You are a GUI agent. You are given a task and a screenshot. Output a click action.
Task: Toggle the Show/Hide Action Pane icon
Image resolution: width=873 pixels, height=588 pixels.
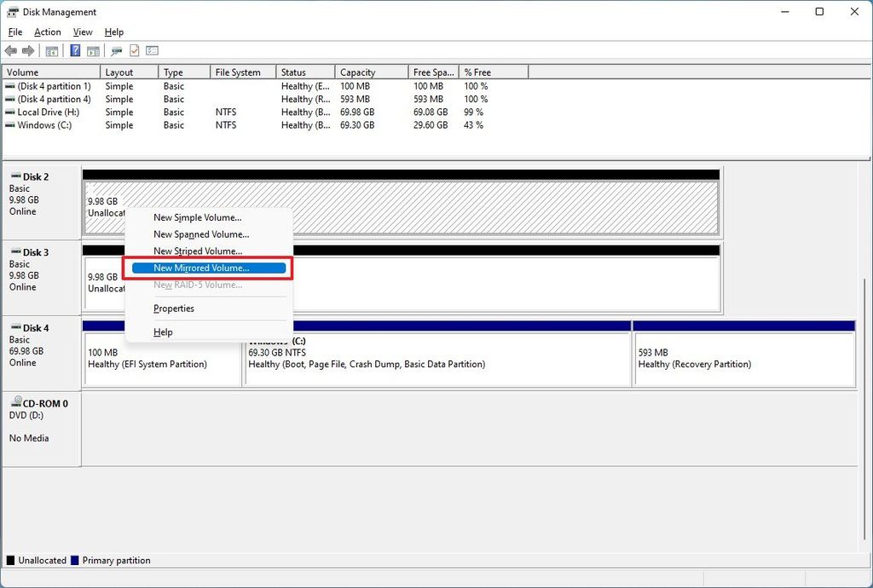pyautogui.click(x=92, y=50)
